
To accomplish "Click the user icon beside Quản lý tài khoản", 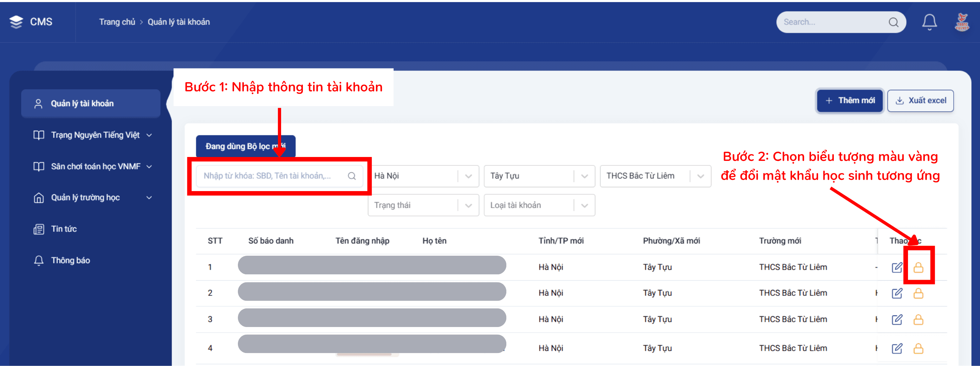I will click(38, 104).
